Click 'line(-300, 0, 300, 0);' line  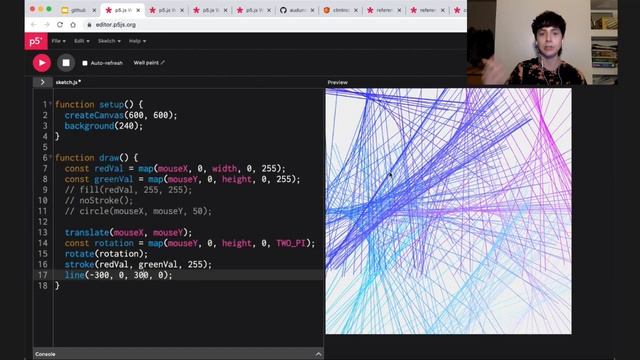118,275
